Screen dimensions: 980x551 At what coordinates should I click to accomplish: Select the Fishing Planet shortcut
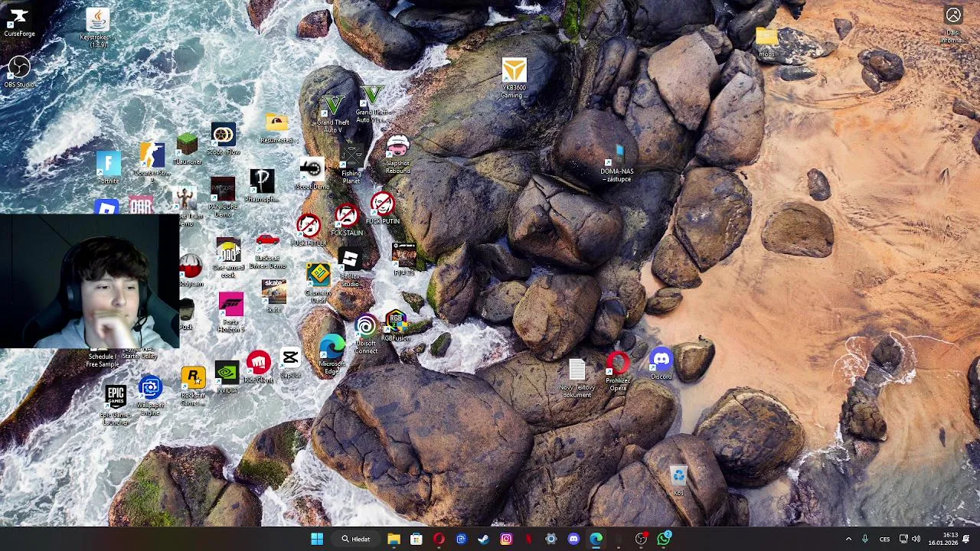tap(351, 163)
